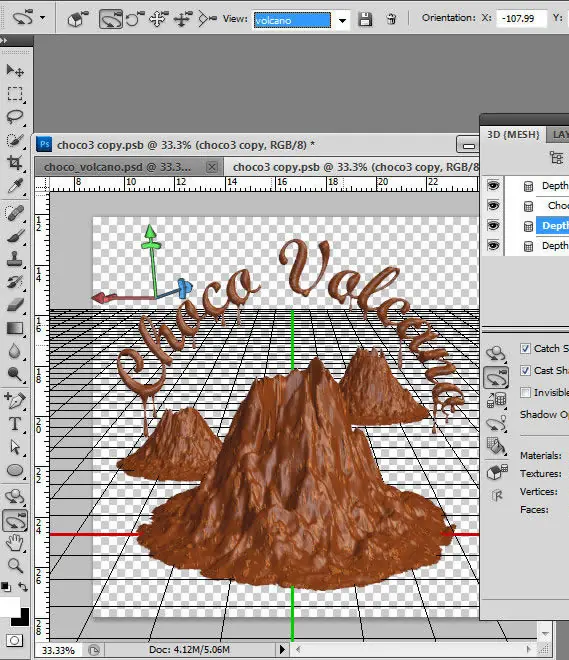
Task: Select the Crop tool
Action: tap(15, 162)
